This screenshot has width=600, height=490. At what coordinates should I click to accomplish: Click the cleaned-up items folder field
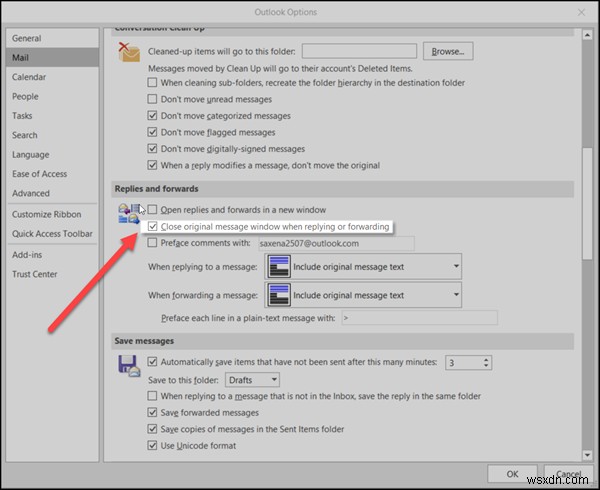pyautogui.click(x=359, y=51)
